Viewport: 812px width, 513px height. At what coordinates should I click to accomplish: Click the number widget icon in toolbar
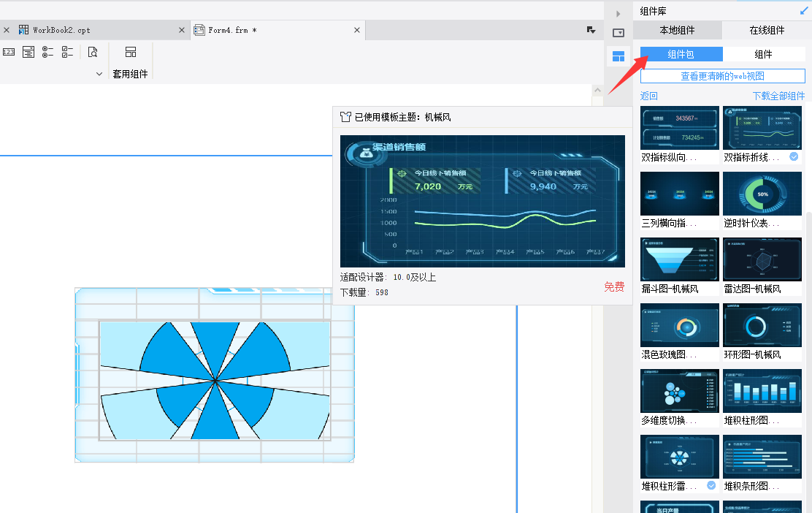pyautogui.click(x=9, y=52)
